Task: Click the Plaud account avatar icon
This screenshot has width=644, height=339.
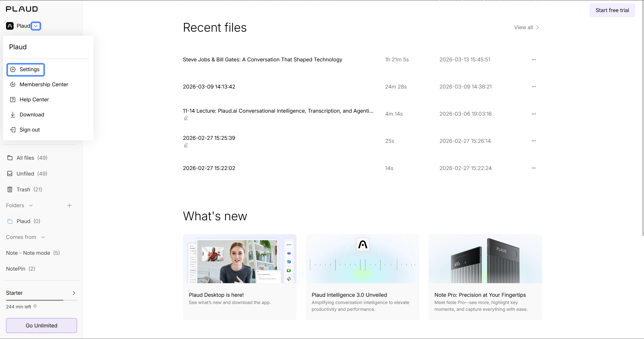Action: click(10, 26)
